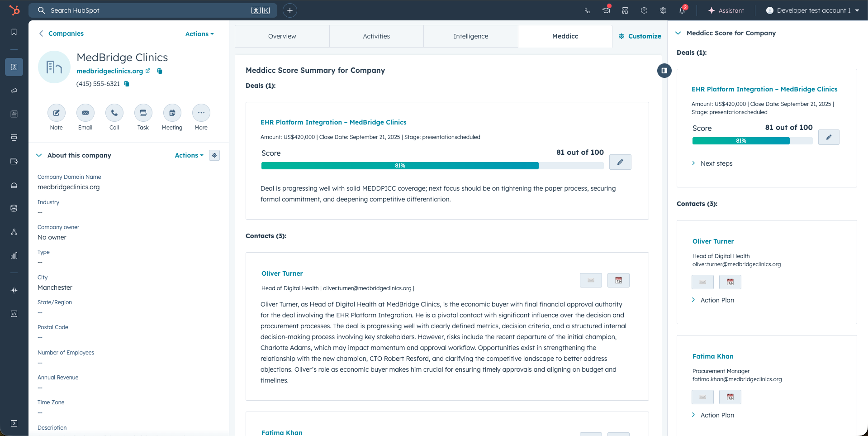This screenshot has width=868, height=436.
Task: Open the EHR Platform Integration deal link
Action: (x=333, y=122)
